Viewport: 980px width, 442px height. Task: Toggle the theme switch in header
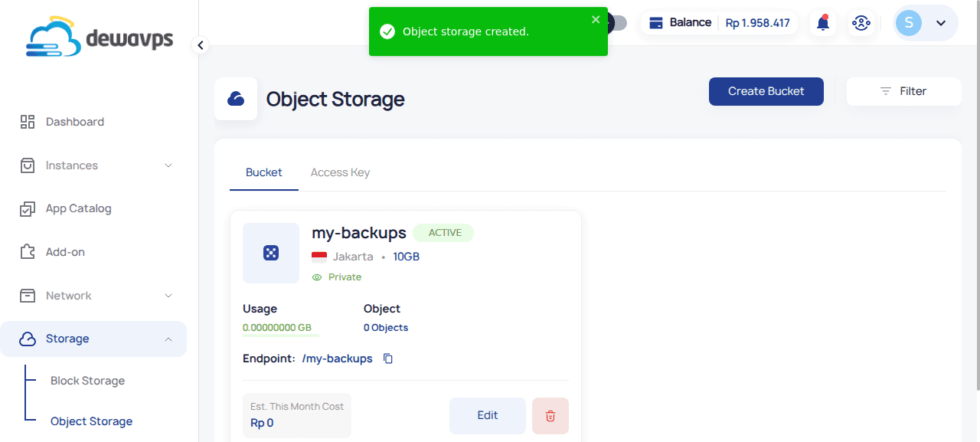click(617, 23)
